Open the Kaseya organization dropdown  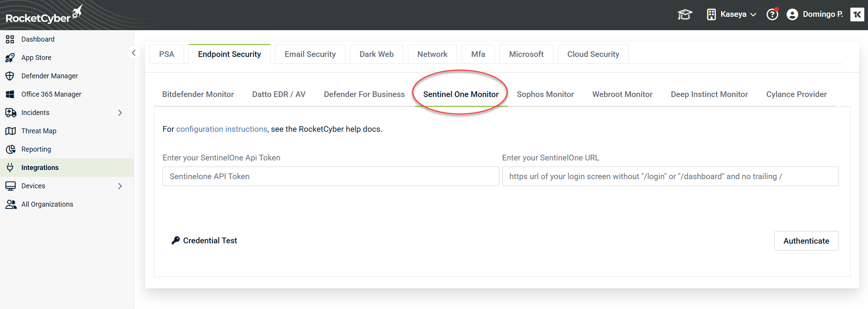(732, 15)
